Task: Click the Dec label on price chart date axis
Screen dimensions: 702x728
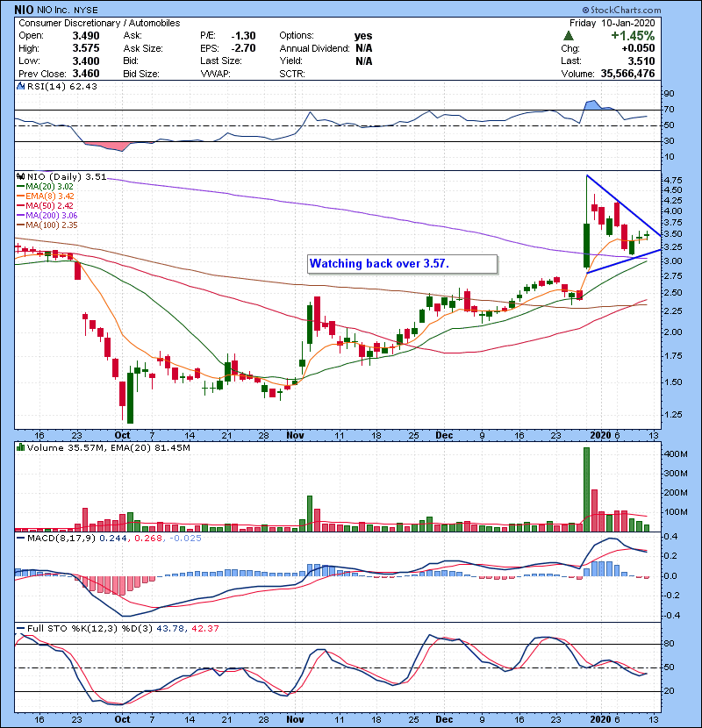Action: pos(444,436)
